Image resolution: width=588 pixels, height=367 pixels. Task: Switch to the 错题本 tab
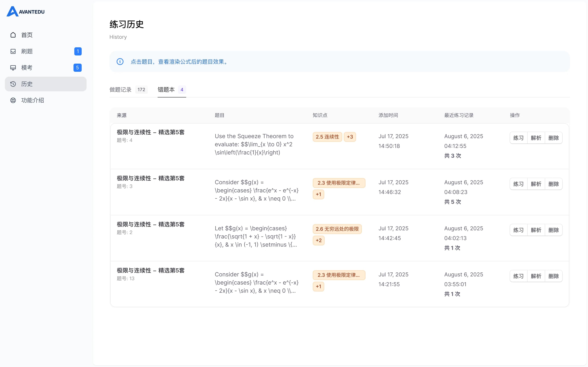[166, 90]
